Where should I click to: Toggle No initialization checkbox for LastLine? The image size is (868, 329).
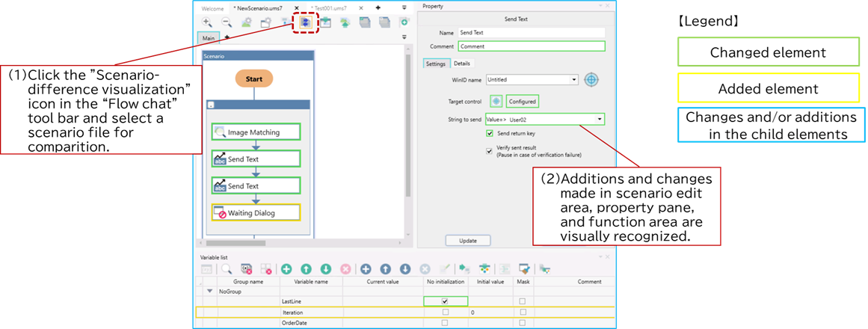click(445, 301)
